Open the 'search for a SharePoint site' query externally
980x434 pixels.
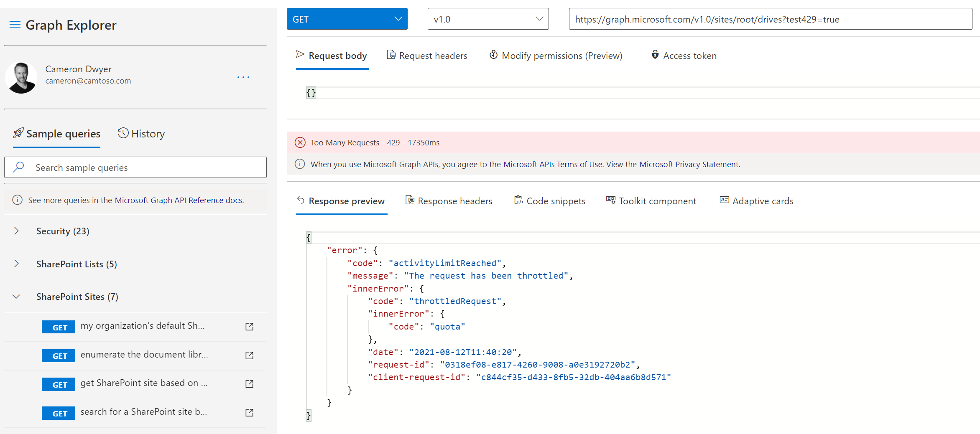(249, 413)
